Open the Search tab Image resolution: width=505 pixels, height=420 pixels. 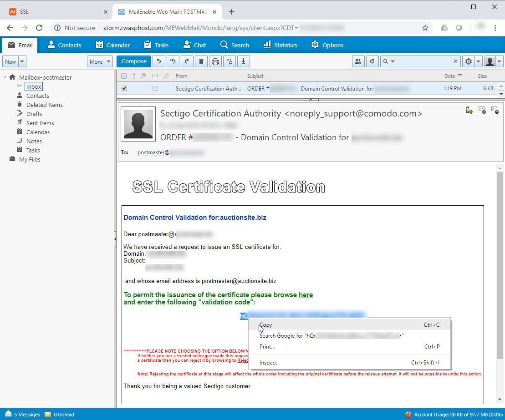[x=235, y=45]
